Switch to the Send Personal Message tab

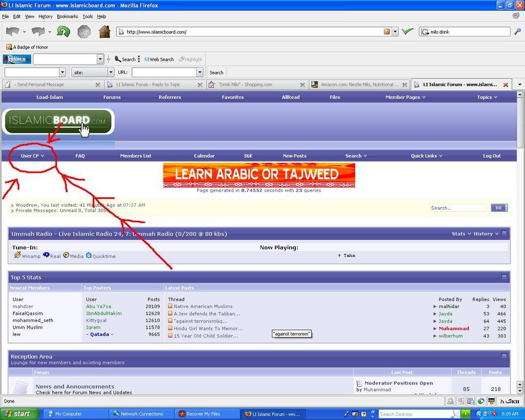click(52, 85)
